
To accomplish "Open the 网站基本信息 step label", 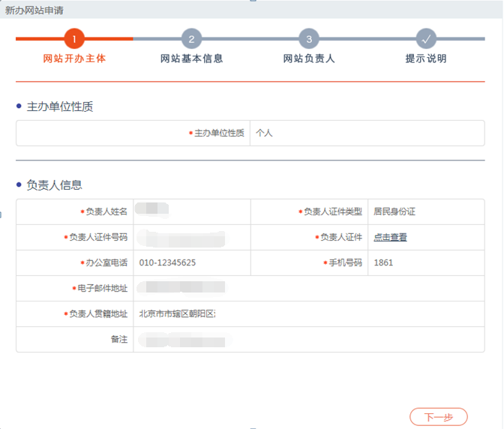I will (192, 58).
